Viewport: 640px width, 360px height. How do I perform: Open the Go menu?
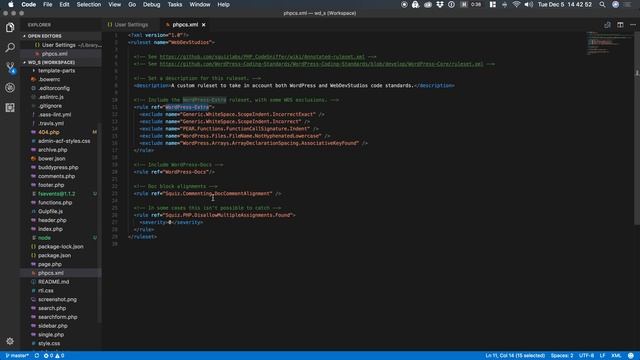click(132, 4)
